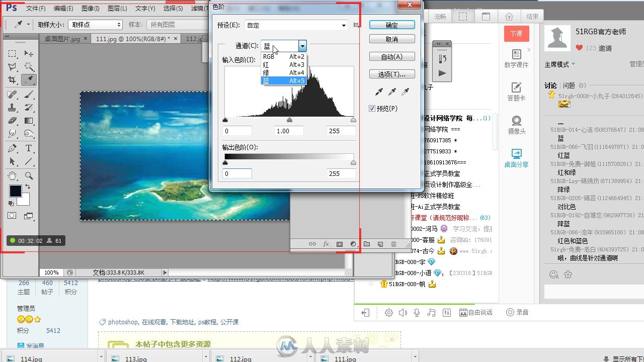Move the input black point slider

tap(225, 120)
